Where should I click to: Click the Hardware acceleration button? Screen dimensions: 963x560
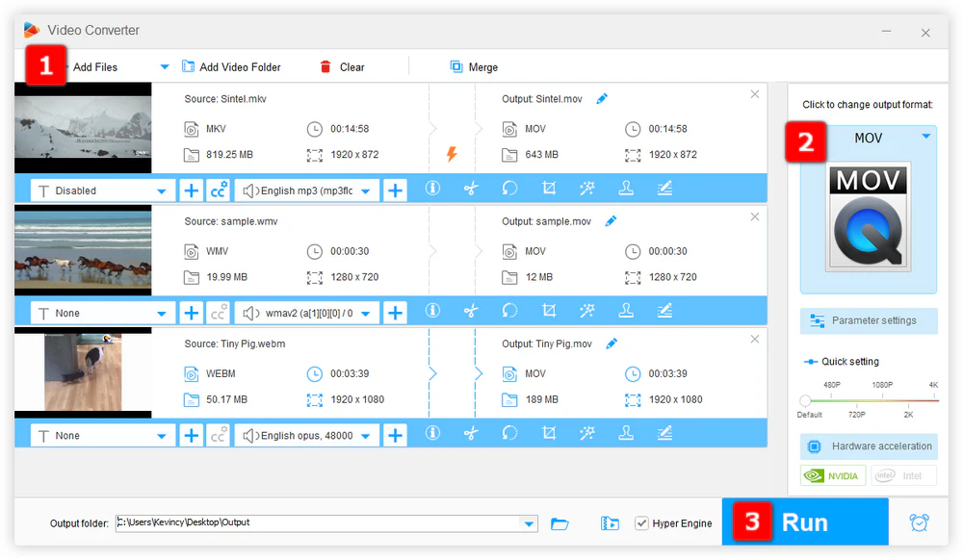869,445
